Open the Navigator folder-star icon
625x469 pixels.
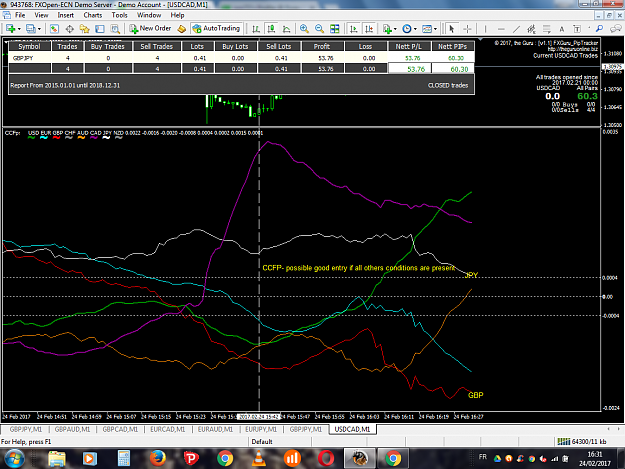click(x=85, y=29)
